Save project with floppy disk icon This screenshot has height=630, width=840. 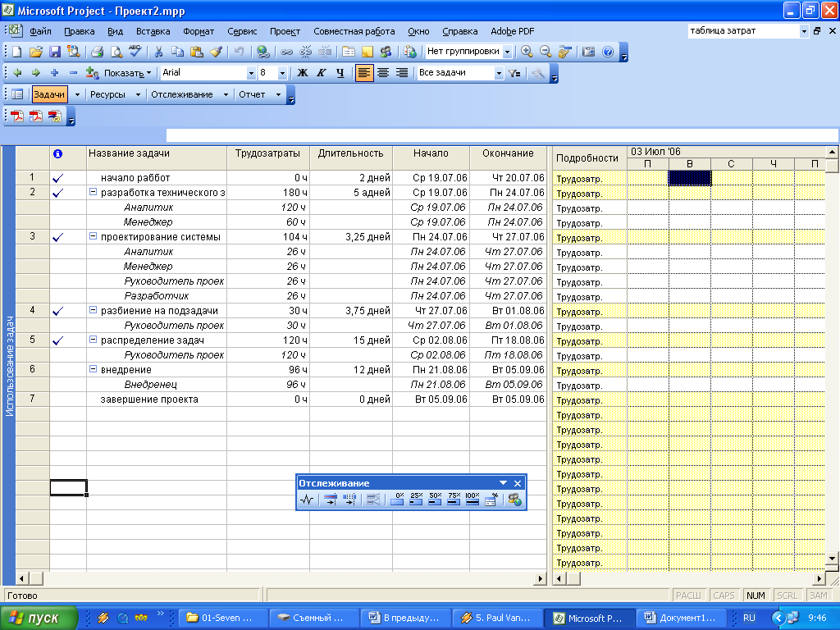tap(54, 52)
